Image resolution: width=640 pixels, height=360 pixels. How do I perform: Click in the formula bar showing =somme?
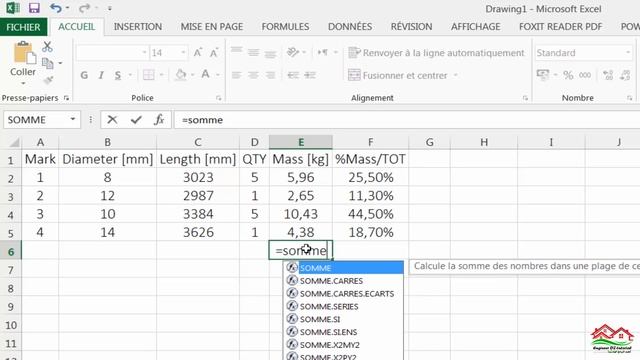(x=407, y=120)
